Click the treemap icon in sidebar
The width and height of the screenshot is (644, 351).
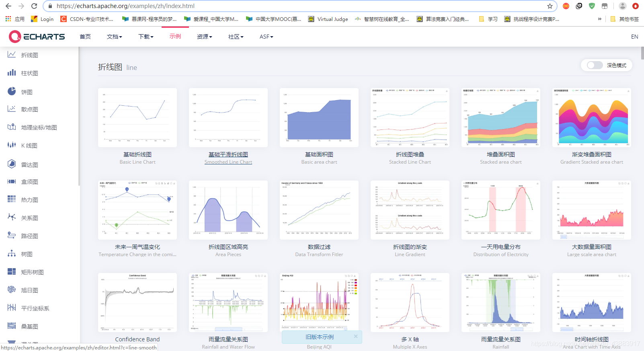(x=12, y=272)
